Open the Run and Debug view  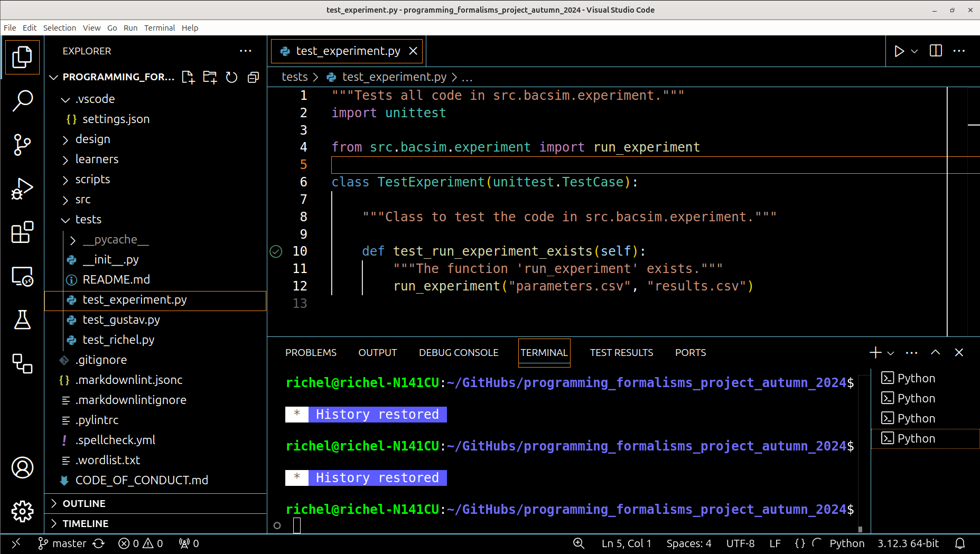[x=22, y=188]
